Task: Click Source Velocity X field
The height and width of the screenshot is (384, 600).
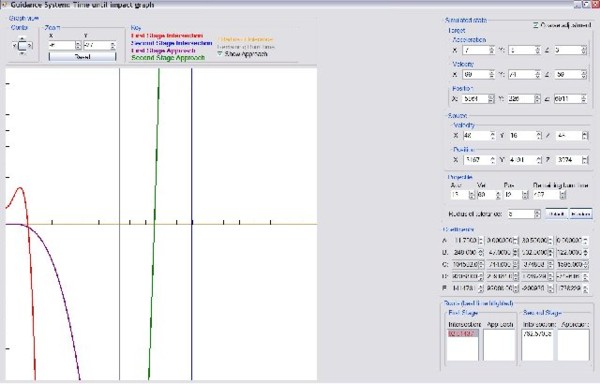Action: coord(476,135)
